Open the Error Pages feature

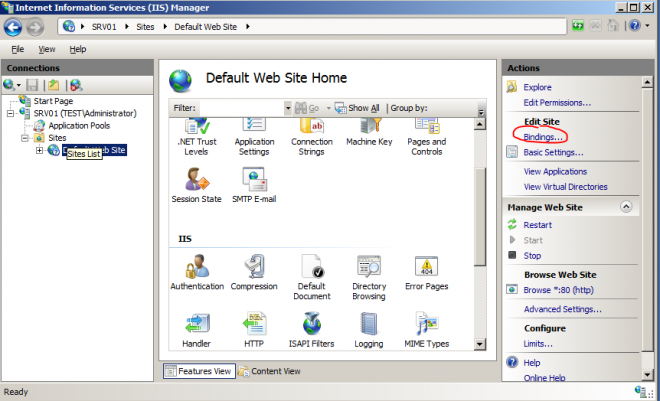click(x=426, y=273)
